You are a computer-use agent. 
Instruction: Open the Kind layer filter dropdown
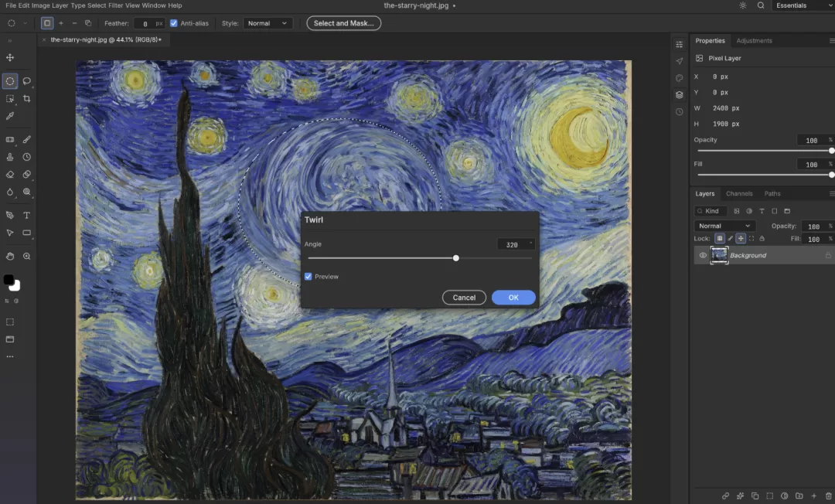(x=711, y=211)
